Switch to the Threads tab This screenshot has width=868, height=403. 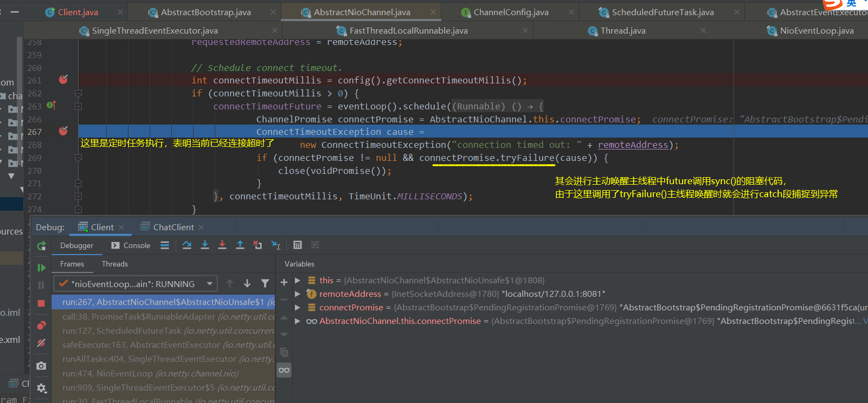115,264
